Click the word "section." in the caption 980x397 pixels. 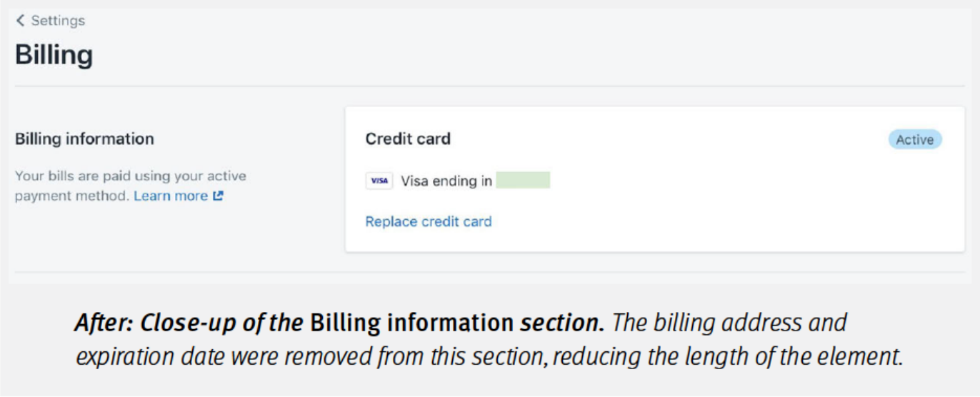point(561,323)
